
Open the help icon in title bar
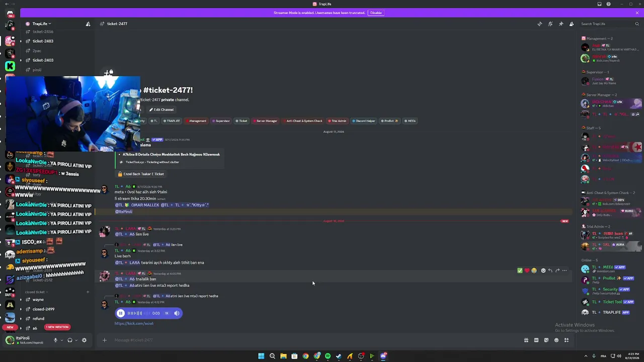608,4
